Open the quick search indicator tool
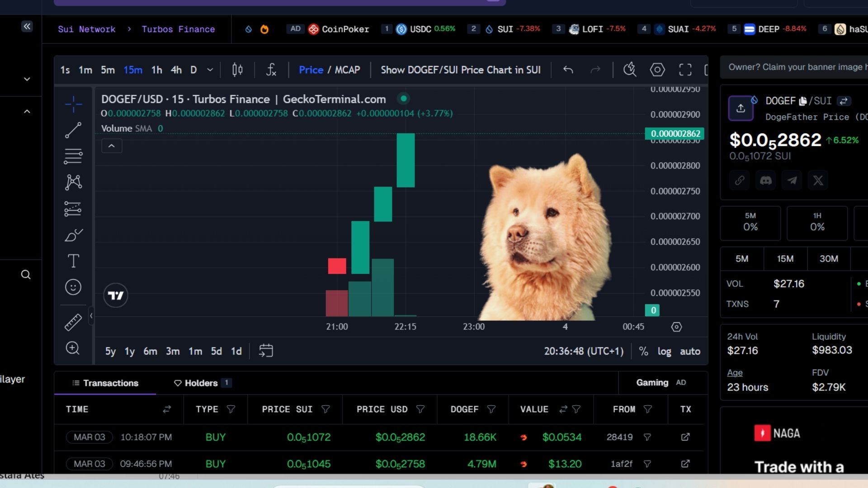 pos(630,70)
